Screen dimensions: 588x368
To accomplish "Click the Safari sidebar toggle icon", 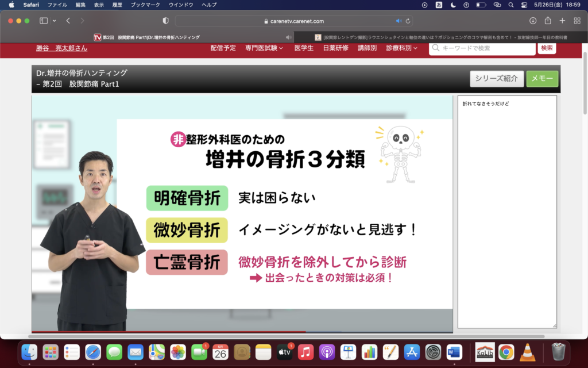I will click(x=44, y=21).
